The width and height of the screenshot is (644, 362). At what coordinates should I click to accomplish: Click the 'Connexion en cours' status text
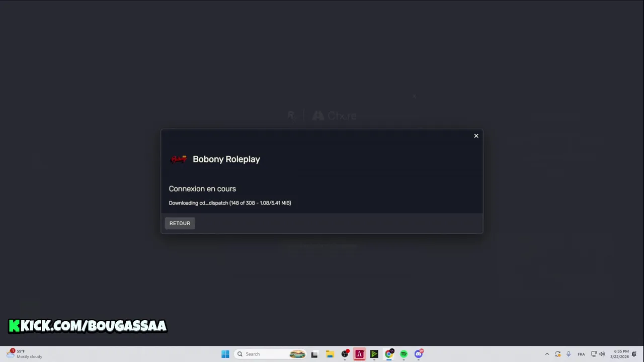(x=202, y=189)
